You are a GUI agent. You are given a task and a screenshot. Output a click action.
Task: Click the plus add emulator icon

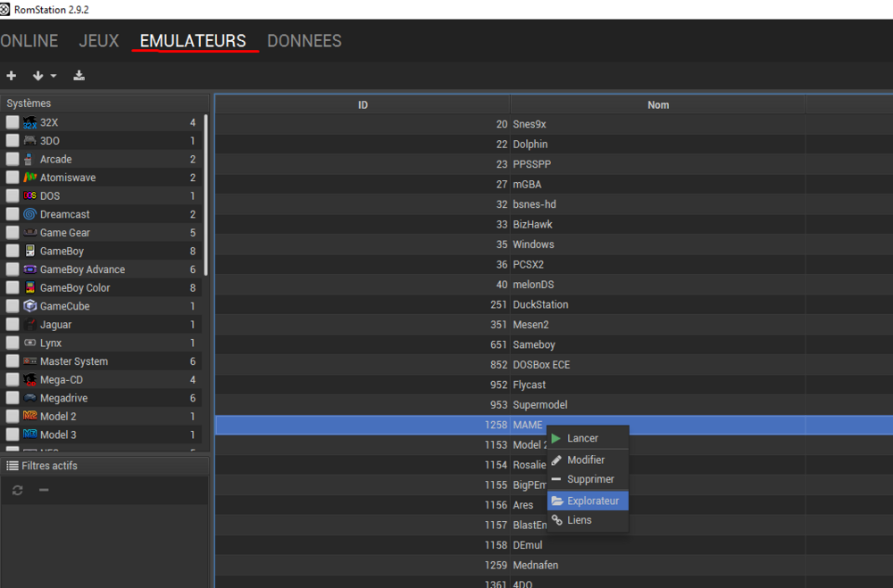coord(12,76)
